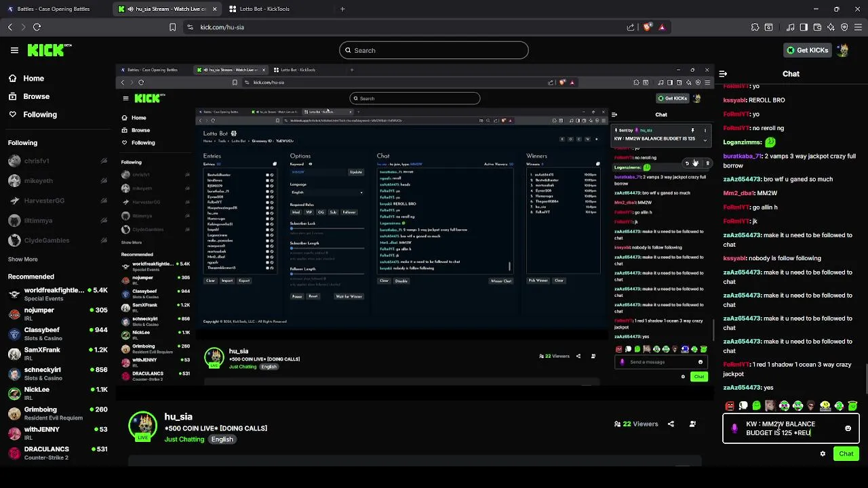Click into the outer chat message box

(791, 428)
